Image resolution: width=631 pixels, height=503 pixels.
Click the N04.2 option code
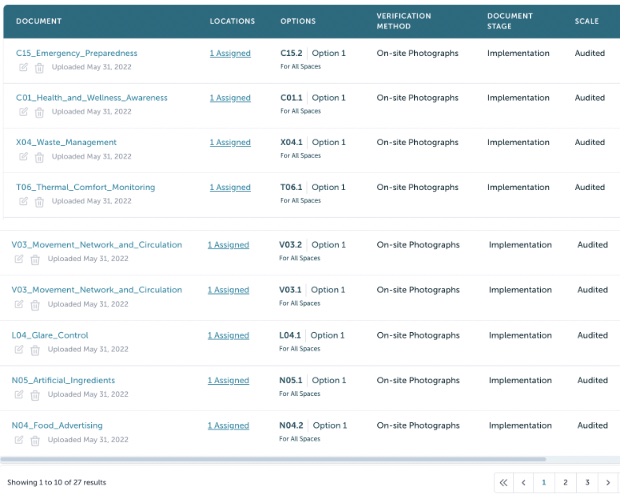pyautogui.click(x=291, y=425)
